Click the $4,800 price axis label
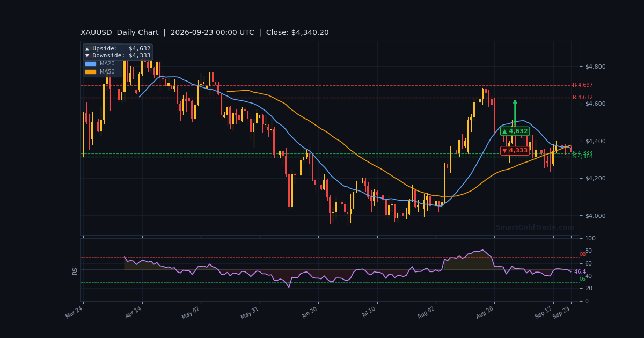 (x=595, y=67)
